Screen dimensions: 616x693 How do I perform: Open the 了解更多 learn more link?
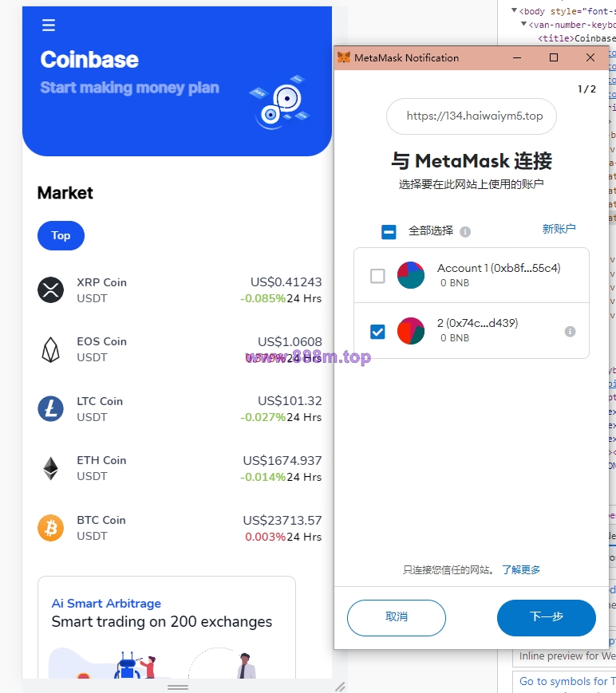[521, 569]
